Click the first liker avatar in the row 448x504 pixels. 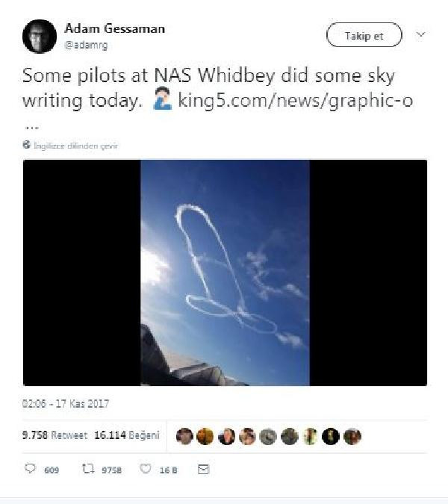184,436
